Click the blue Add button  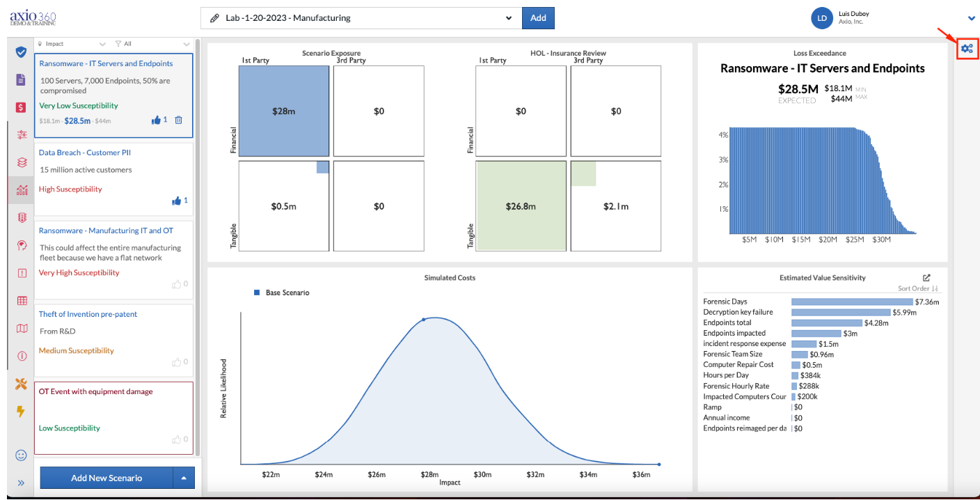pos(538,18)
